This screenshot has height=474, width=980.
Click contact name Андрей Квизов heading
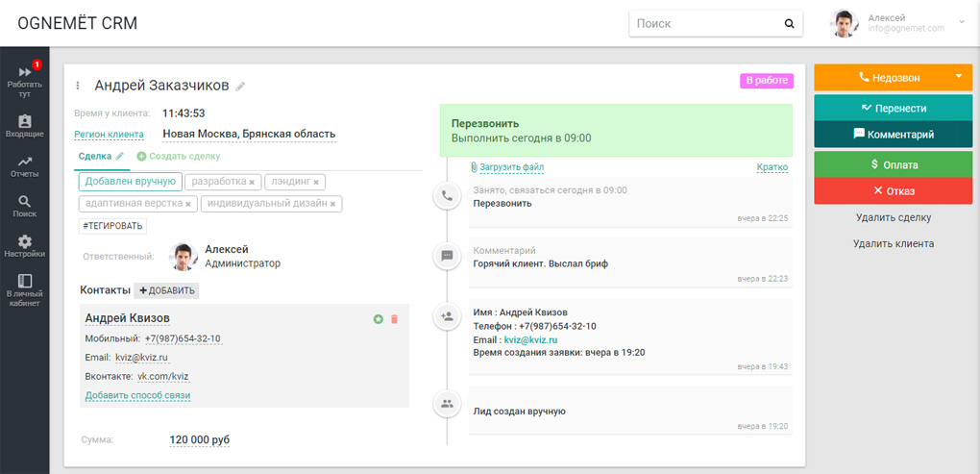[x=128, y=318]
